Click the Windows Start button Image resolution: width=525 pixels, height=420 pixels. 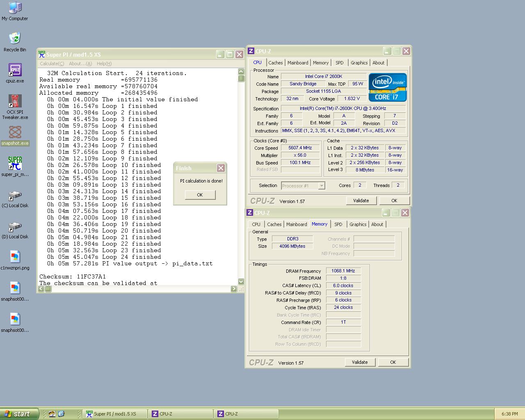point(19,414)
